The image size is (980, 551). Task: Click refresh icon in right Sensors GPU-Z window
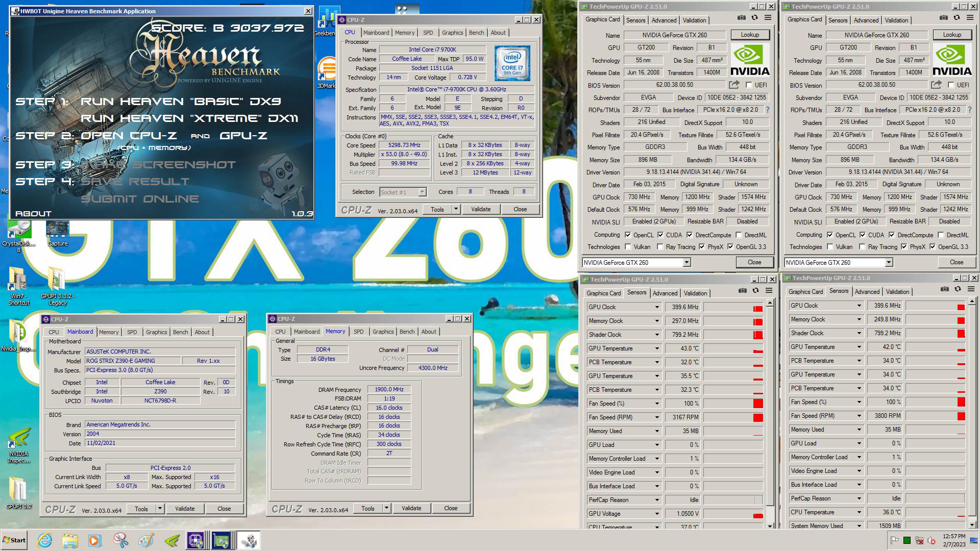958,289
